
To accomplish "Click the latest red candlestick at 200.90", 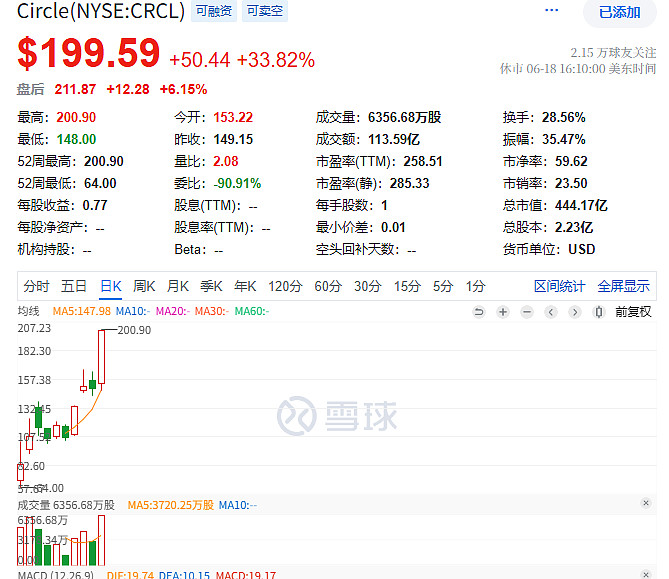I will click(x=102, y=357).
